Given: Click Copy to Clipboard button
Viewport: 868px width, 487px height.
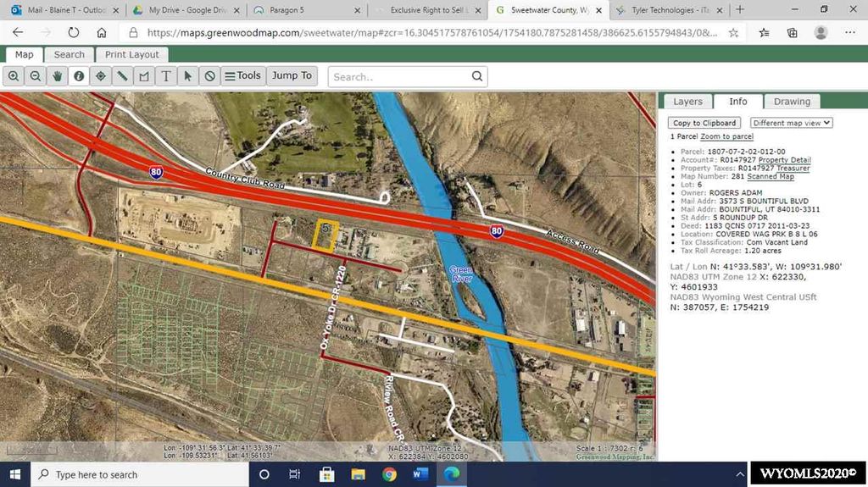Looking at the screenshot, I should tap(704, 123).
